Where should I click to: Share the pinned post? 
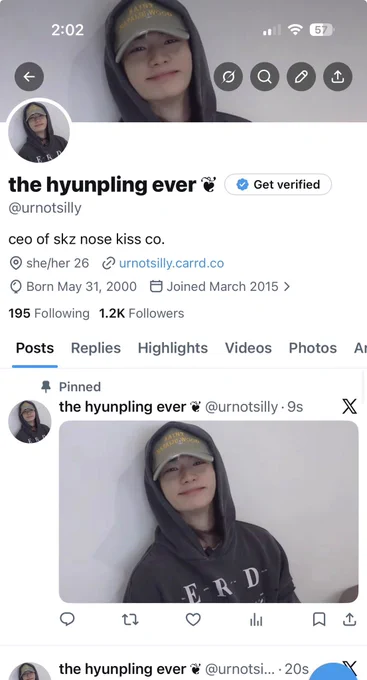(x=350, y=620)
